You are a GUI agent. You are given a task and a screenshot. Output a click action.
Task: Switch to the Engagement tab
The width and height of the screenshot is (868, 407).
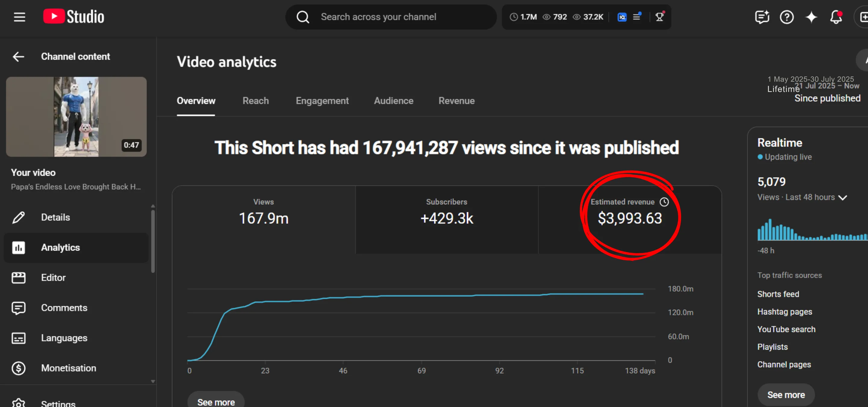322,101
